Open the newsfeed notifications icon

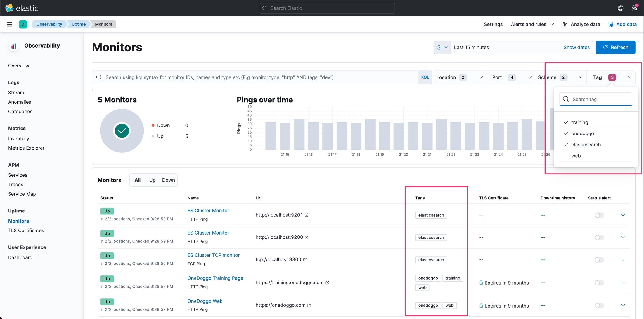point(634,8)
